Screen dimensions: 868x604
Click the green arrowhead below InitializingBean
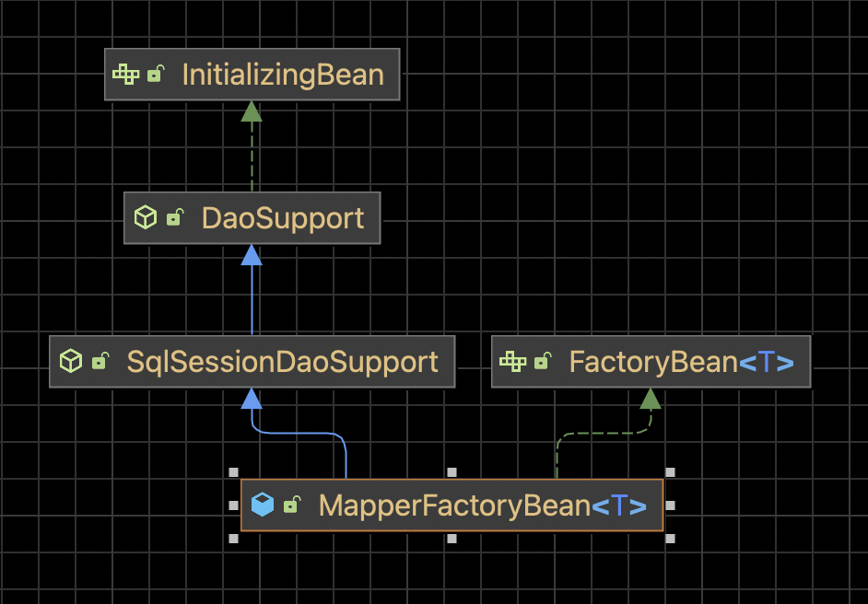tap(252, 111)
